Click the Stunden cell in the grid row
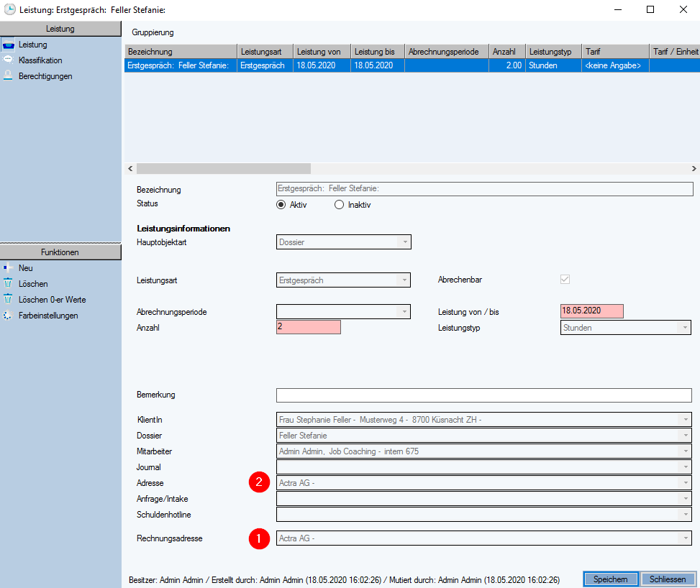The height and width of the screenshot is (588, 700). point(553,65)
